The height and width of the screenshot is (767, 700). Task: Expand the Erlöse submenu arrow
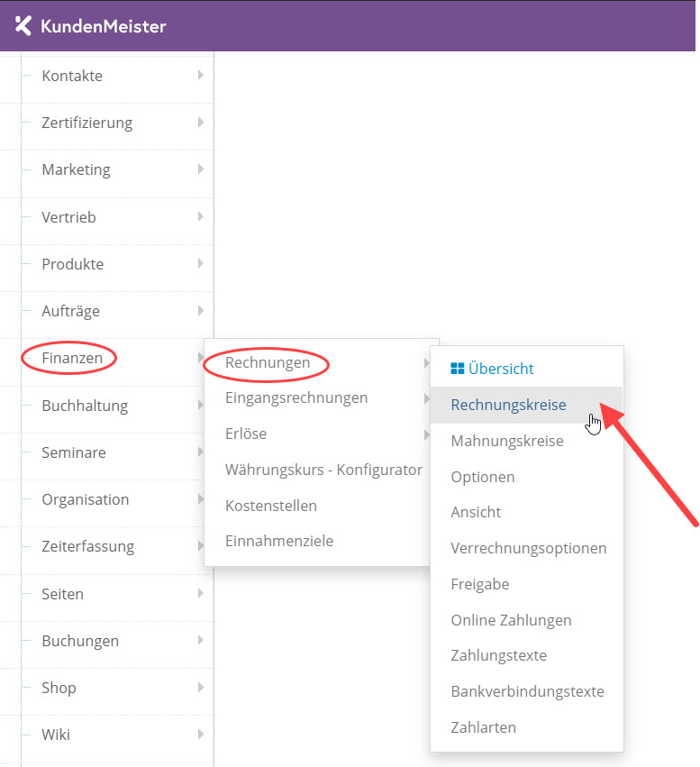tap(426, 434)
